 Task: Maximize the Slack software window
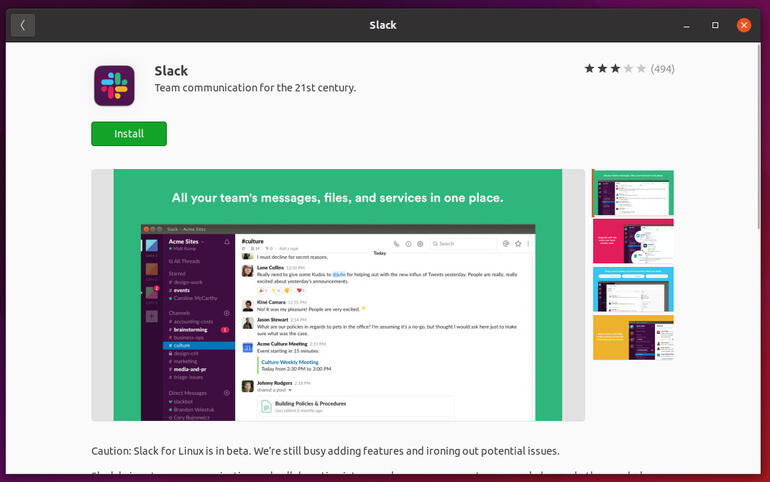click(715, 25)
